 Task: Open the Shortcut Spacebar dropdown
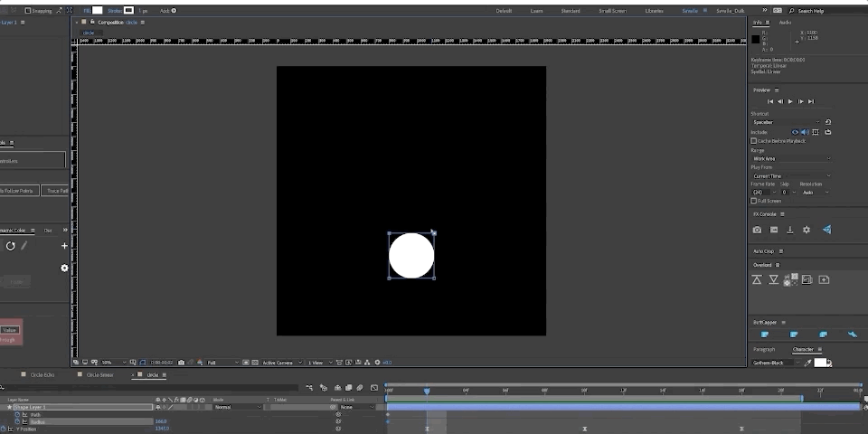click(786, 122)
